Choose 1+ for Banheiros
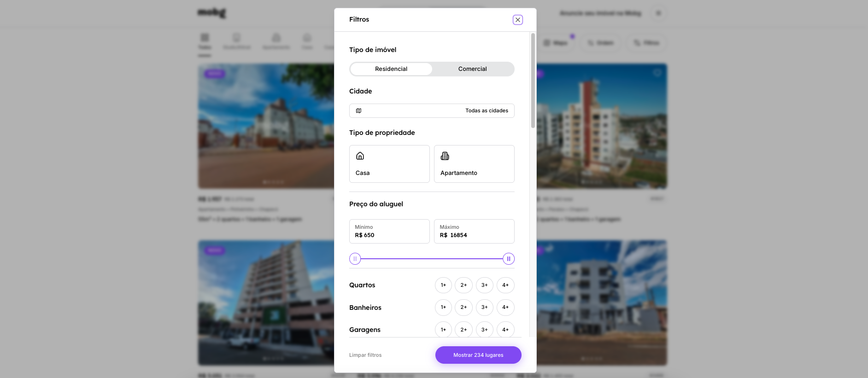 [x=443, y=307]
